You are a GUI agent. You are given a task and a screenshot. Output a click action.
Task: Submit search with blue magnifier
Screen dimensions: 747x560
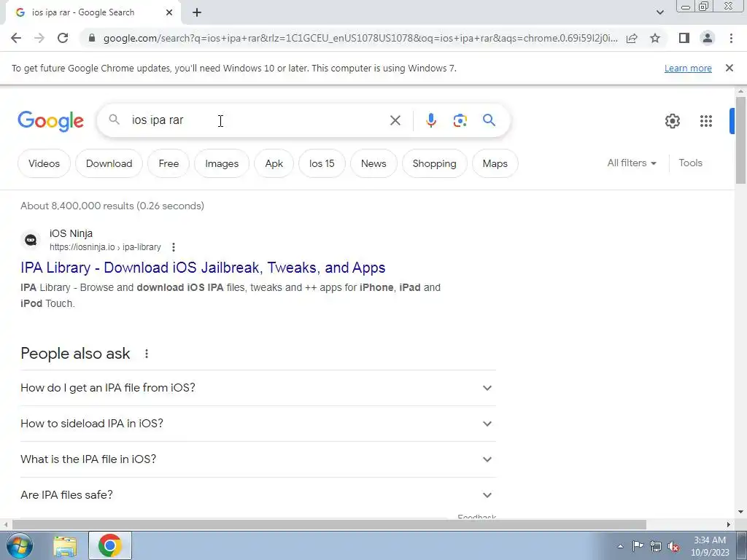[x=489, y=120]
